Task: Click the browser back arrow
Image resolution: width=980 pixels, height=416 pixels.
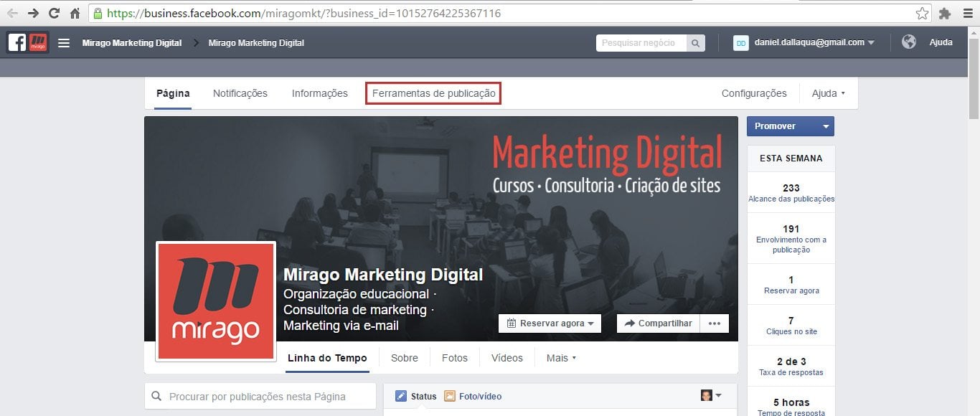Action: click(x=12, y=13)
